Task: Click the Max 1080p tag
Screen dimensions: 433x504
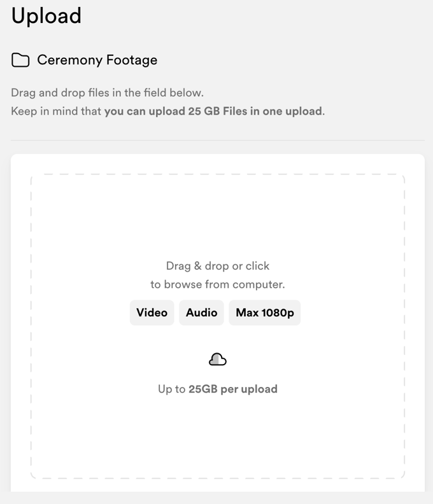Action: pyautogui.click(x=264, y=312)
